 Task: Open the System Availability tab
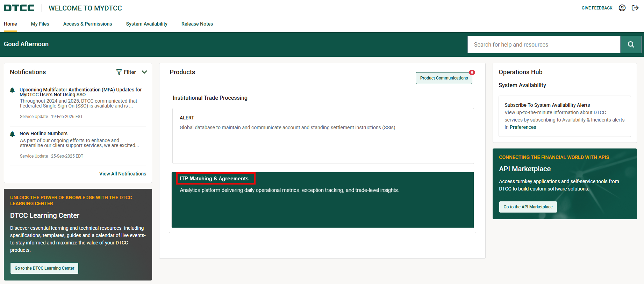click(x=146, y=24)
